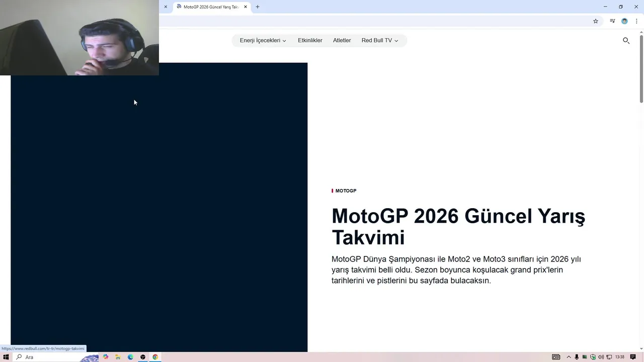Image resolution: width=644 pixels, height=362 pixels.
Task: Bookmark this page with the star icon
Action: coord(596,21)
